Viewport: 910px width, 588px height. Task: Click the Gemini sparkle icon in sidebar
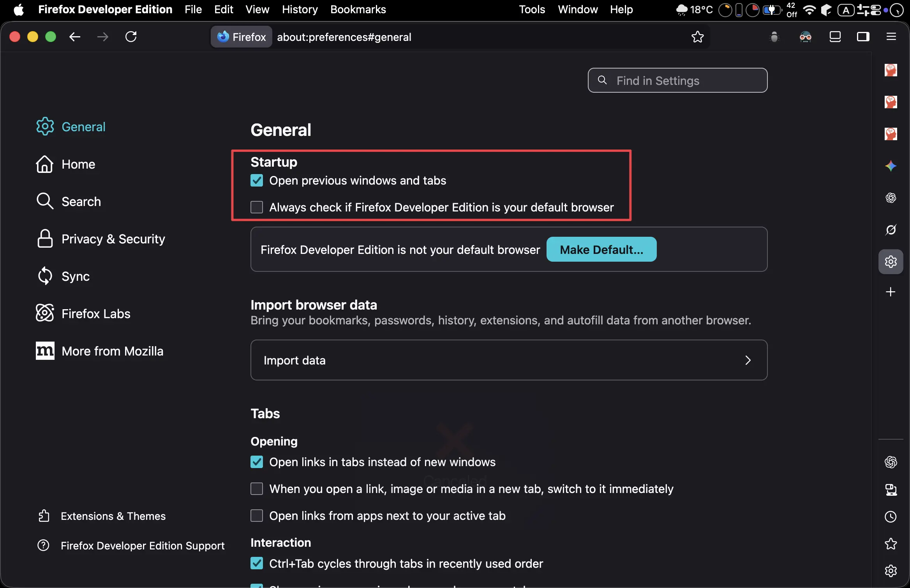tap(891, 166)
